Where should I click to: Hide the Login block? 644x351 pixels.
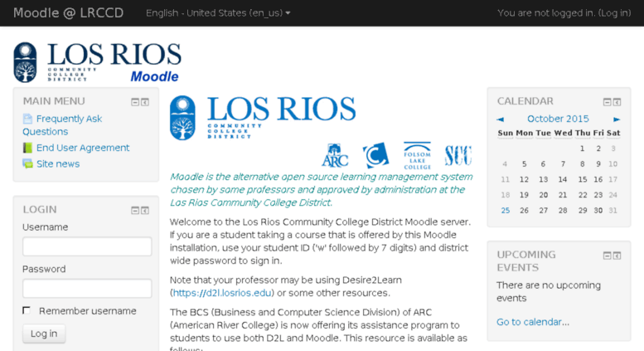[135, 211]
